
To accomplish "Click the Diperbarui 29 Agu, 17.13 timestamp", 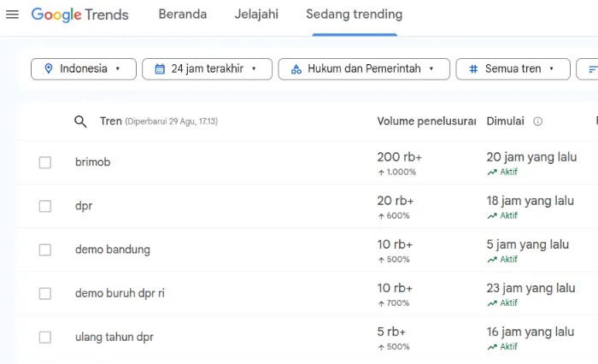I will [x=172, y=121].
